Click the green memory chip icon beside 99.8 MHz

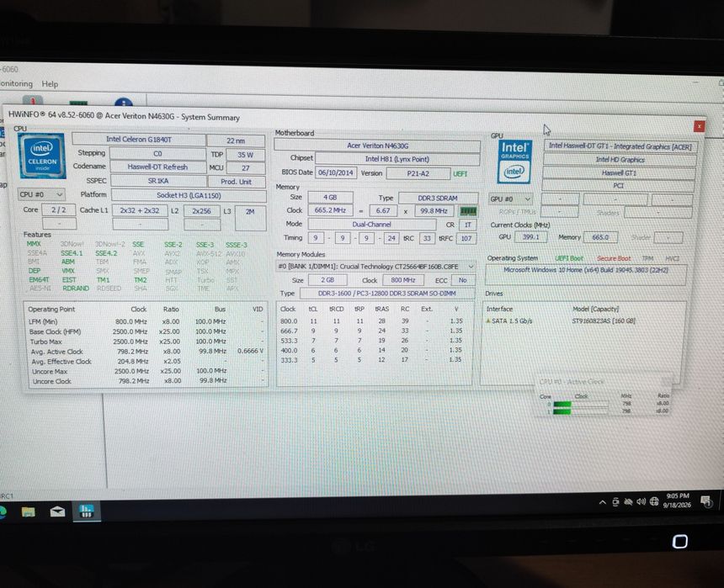point(468,211)
